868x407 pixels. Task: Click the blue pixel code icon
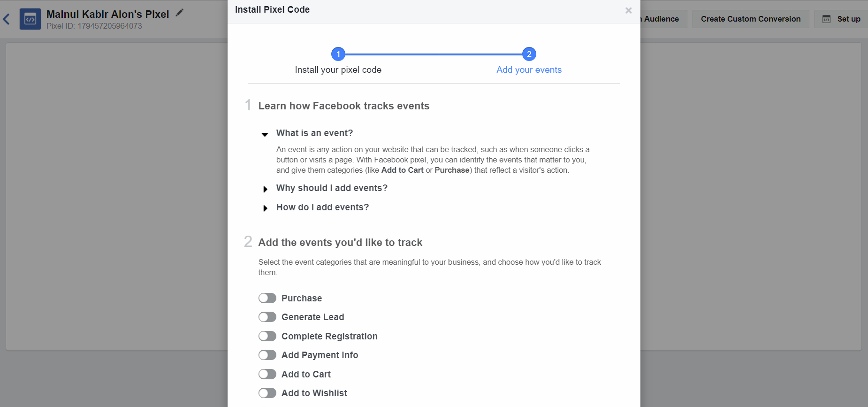(30, 19)
